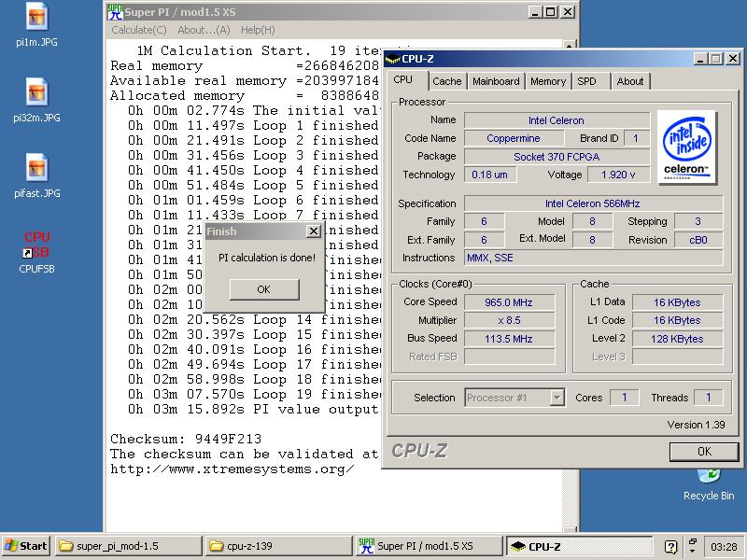Click the Loop 19 finished line
This screenshot has height=560, width=747.
[253, 394]
